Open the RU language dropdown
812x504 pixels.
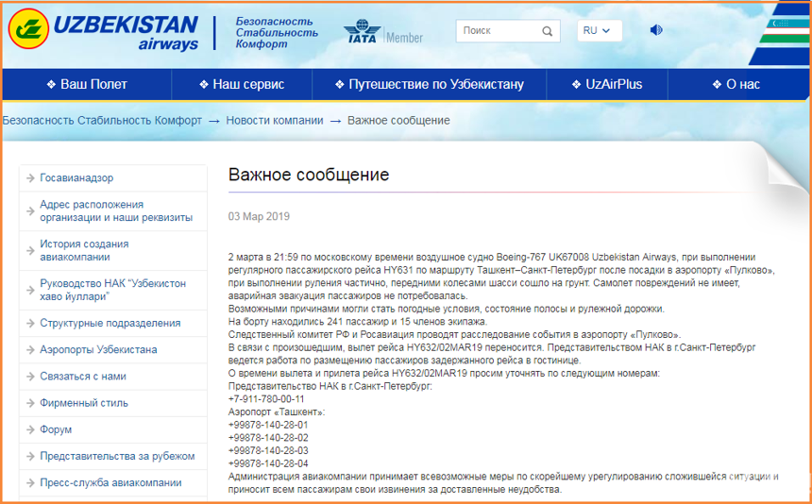coord(600,30)
